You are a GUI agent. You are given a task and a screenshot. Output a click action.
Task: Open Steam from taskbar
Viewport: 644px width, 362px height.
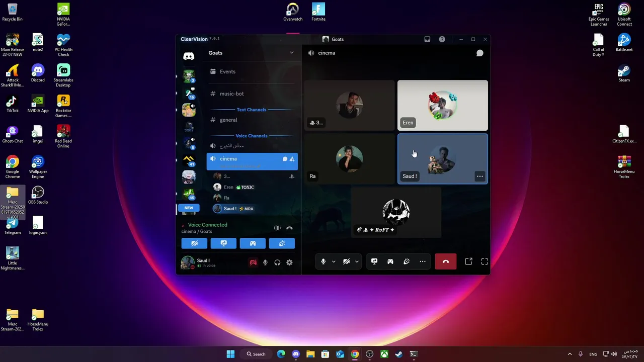coord(399,354)
